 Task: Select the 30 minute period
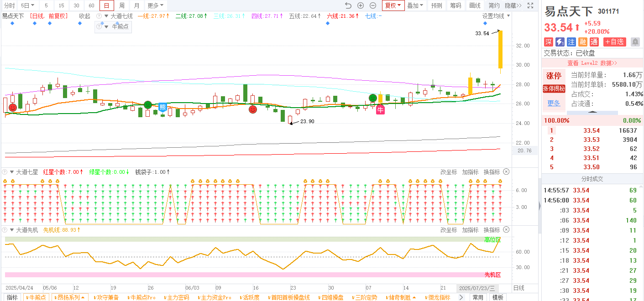pyautogui.click(x=76, y=5)
